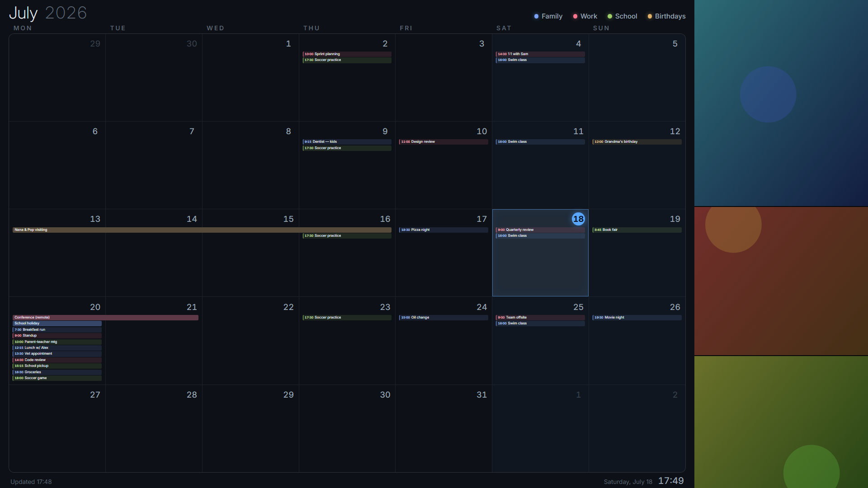Screen dimensions: 868x488
Task: Open the School holiday all-day event
Action: tap(57, 324)
